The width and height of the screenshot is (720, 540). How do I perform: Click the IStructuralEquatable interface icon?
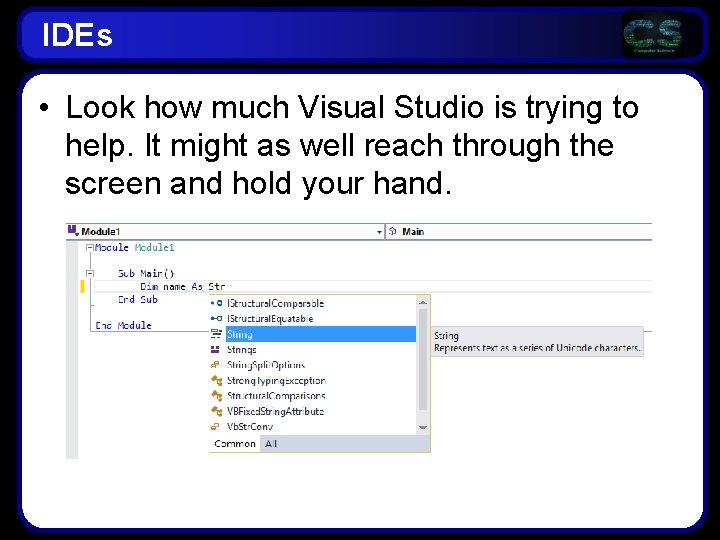point(216,318)
